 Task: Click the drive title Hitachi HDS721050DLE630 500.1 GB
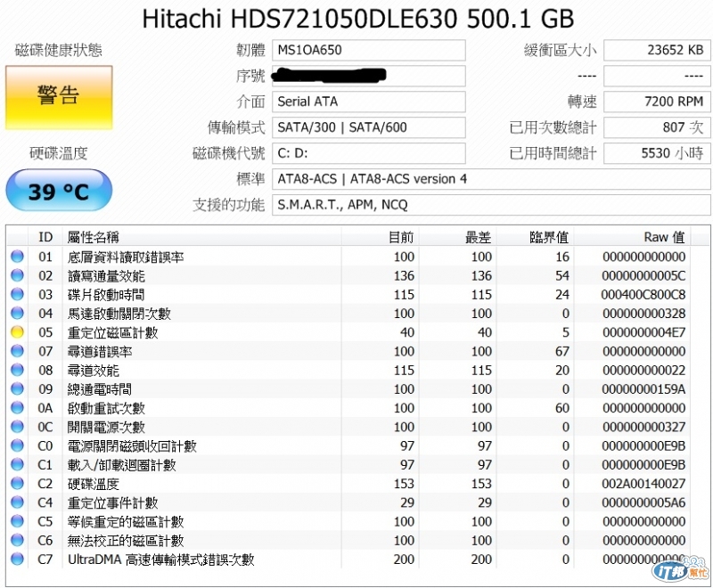[x=358, y=20]
